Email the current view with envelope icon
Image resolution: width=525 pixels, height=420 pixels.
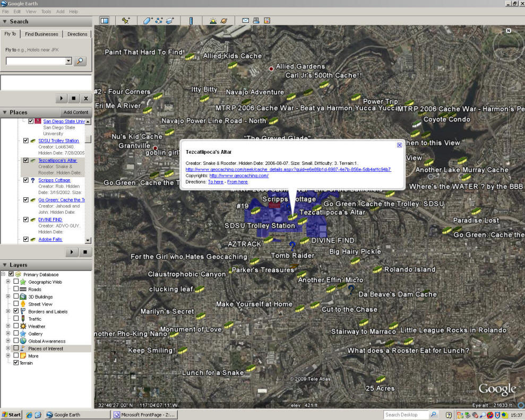[x=245, y=21]
